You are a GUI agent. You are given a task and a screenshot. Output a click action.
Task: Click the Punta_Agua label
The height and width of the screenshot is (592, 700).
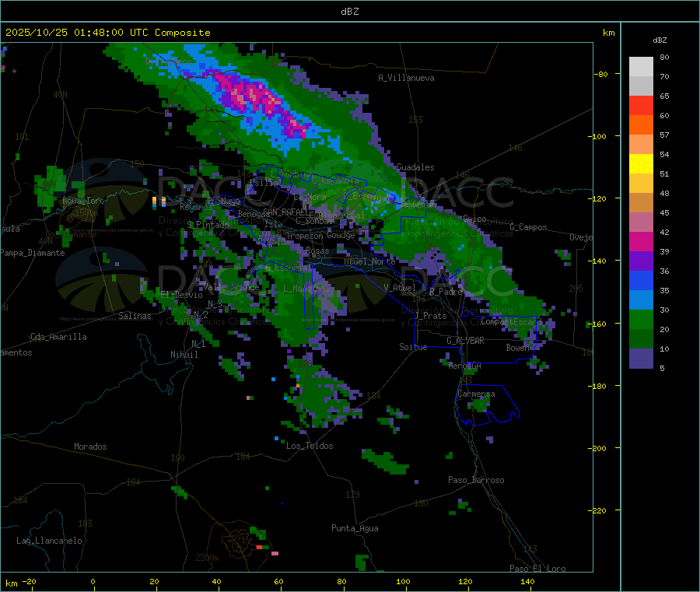(355, 528)
